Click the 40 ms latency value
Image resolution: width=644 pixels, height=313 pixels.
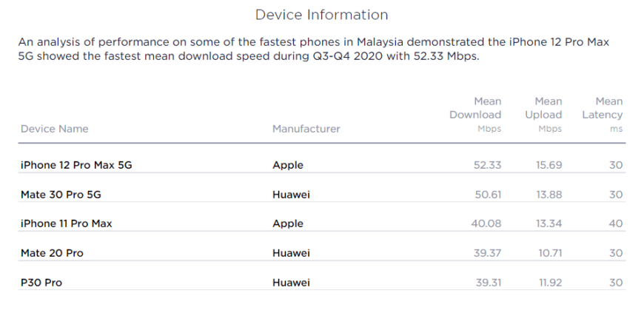click(x=616, y=223)
